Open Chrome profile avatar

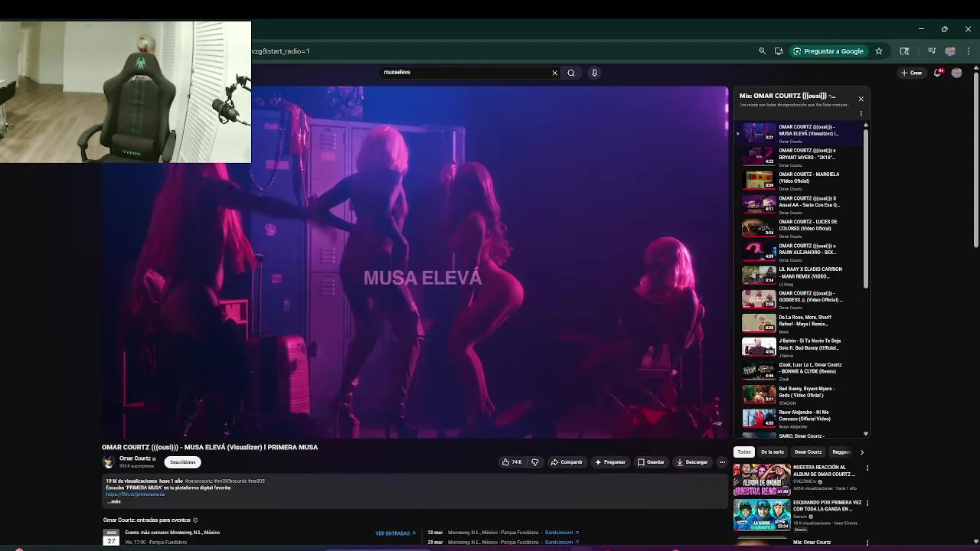pyautogui.click(x=950, y=51)
